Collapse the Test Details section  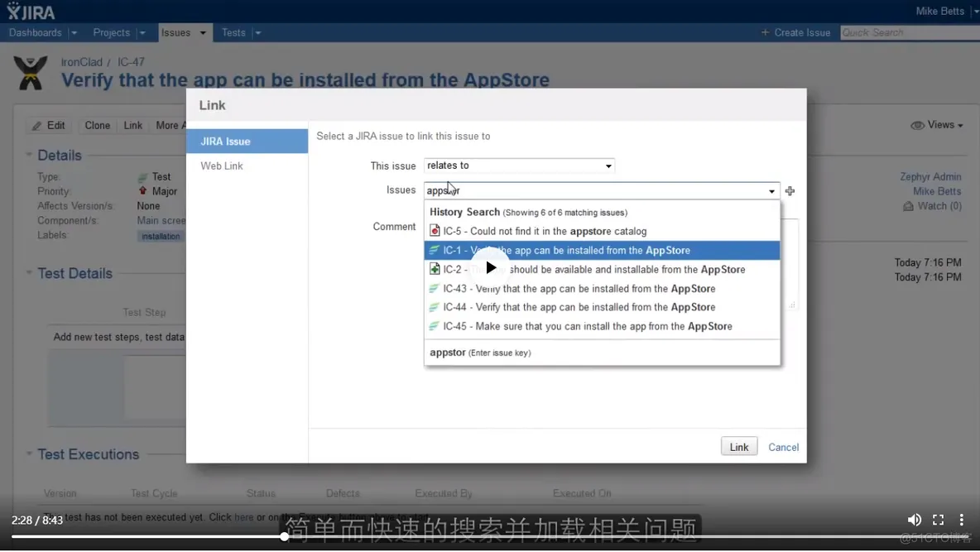click(29, 272)
